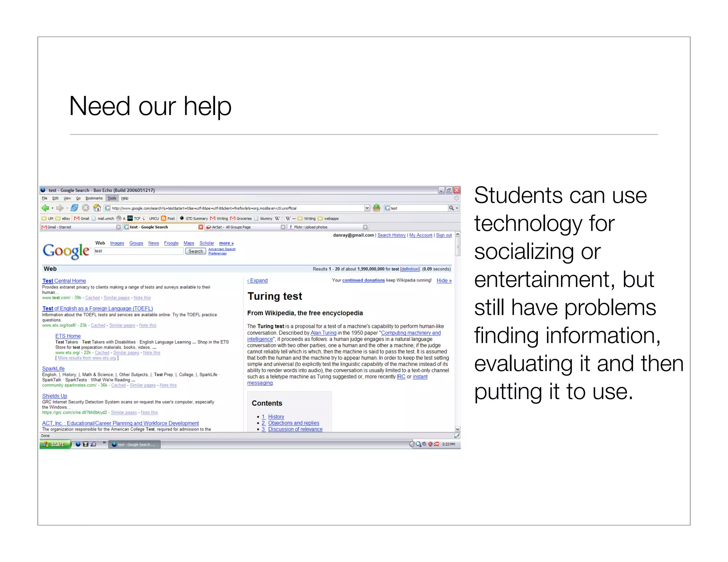
Task: Hide the Wikipedia panel with Hide »
Action: click(444, 281)
